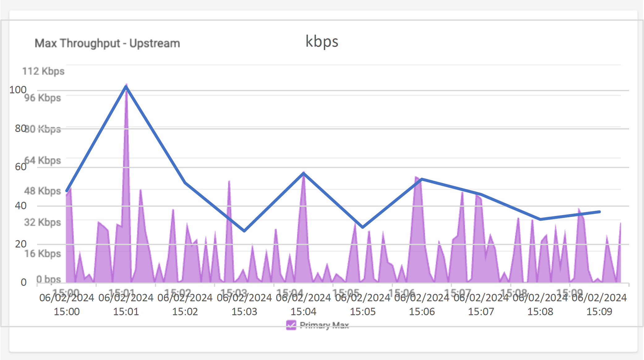Click the blue line point at 15:04
This screenshot has height=360, width=644.
(304, 173)
